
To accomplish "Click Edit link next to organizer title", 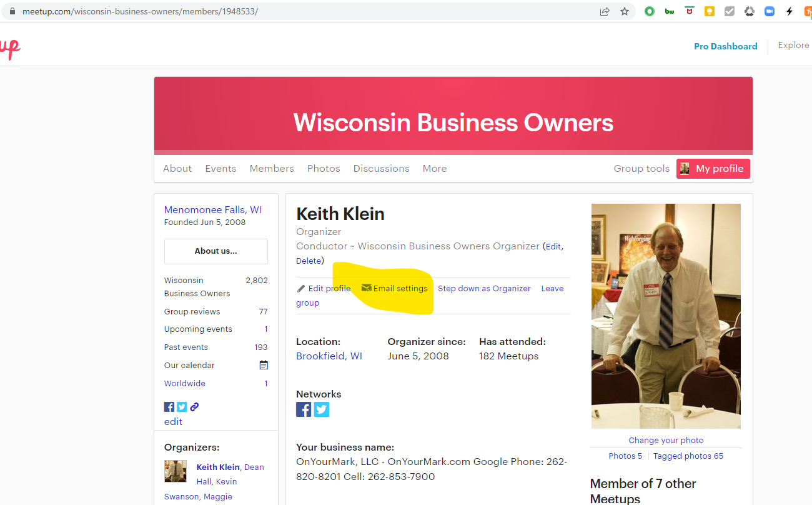I will click(x=553, y=247).
